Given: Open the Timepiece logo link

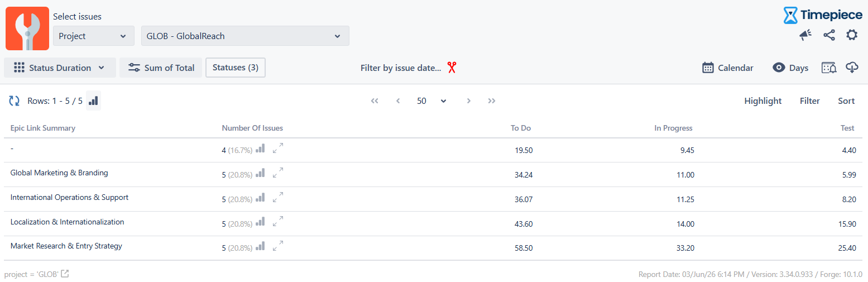Looking at the screenshot, I should (823, 15).
